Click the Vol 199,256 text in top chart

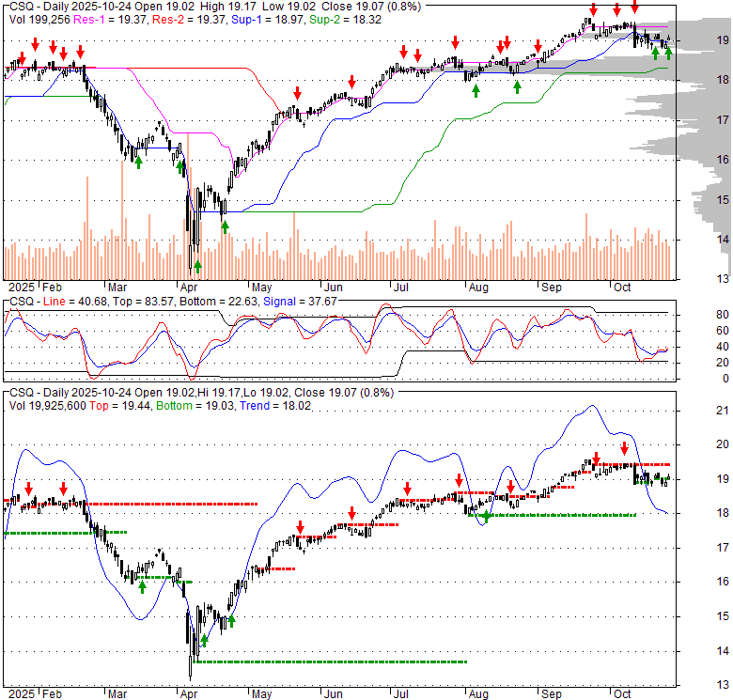click(x=39, y=20)
